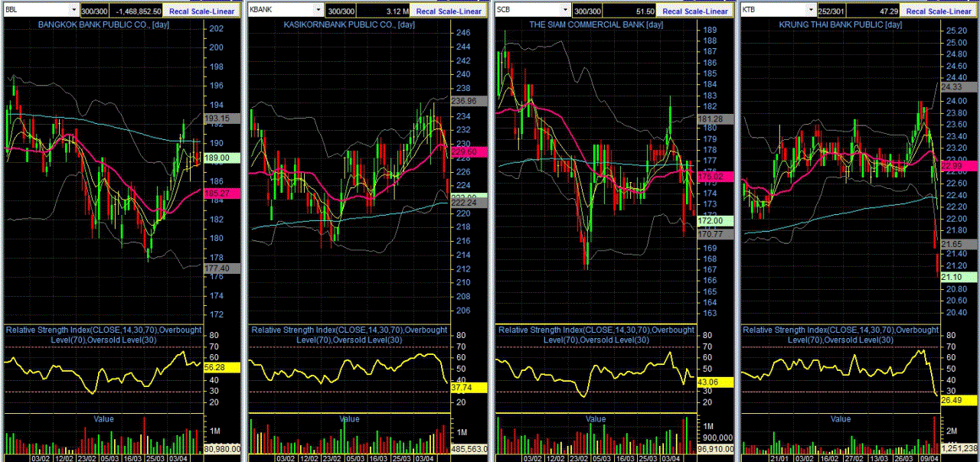Click the 47.29 value field
980x462 pixels.
coord(874,11)
